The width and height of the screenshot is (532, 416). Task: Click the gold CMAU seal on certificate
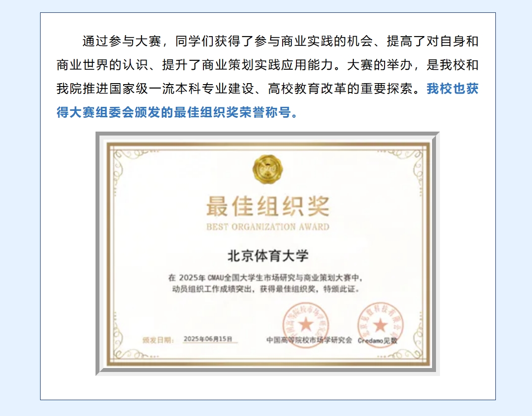point(268,169)
